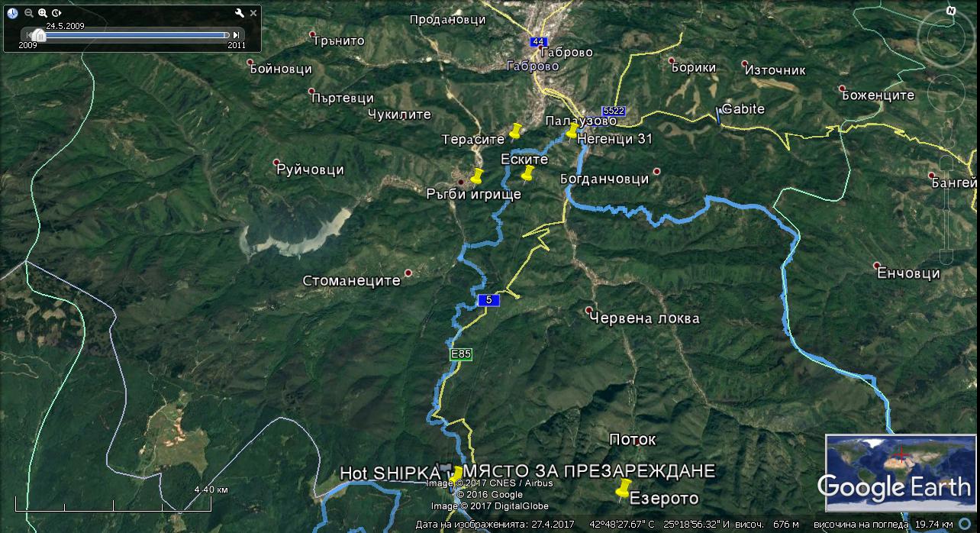The height and width of the screenshot is (533, 980).
Task: Click the Червена локва place label
Action: pos(644,318)
